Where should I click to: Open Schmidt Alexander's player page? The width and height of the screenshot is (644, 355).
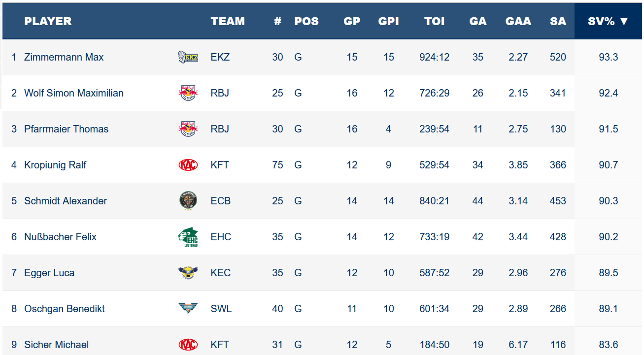coord(66,201)
